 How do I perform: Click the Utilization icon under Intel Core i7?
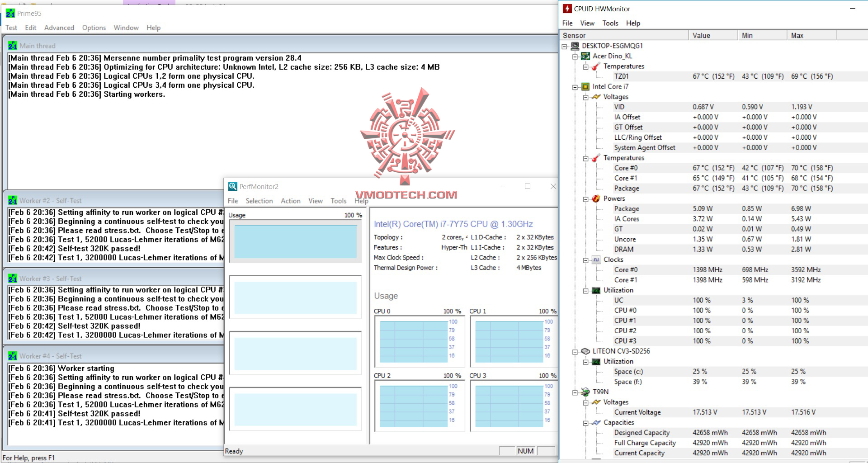596,290
